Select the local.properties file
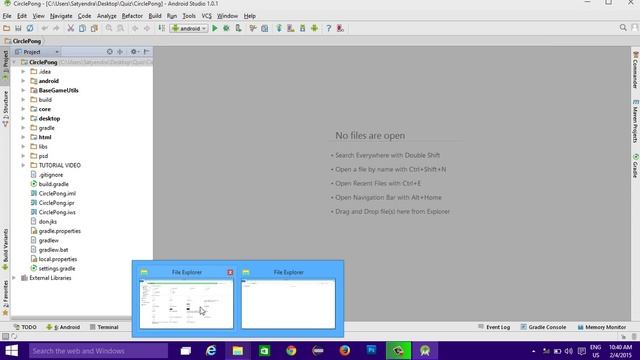The image size is (640, 360). pyautogui.click(x=58, y=259)
